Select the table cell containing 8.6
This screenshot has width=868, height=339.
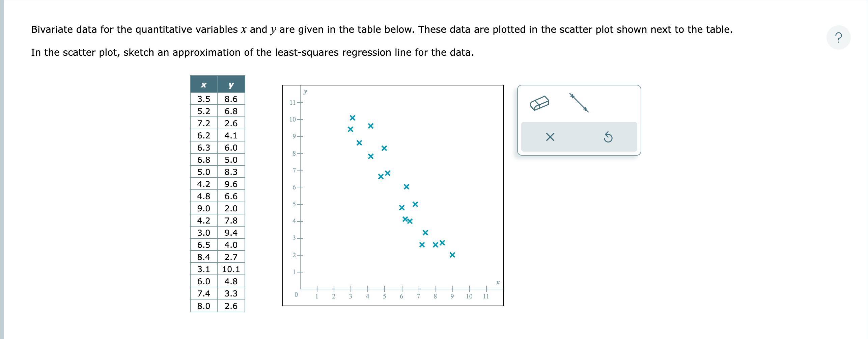coord(230,99)
